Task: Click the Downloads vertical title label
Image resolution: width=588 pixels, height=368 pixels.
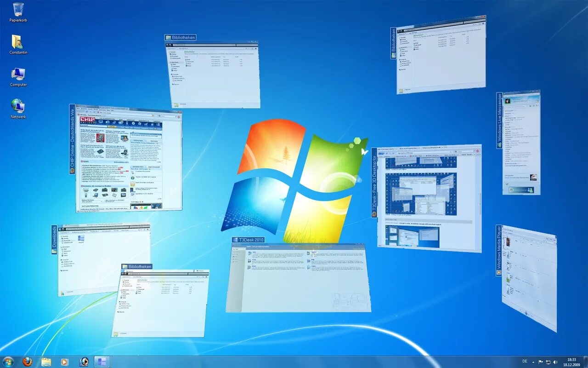Action: pyautogui.click(x=54, y=240)
